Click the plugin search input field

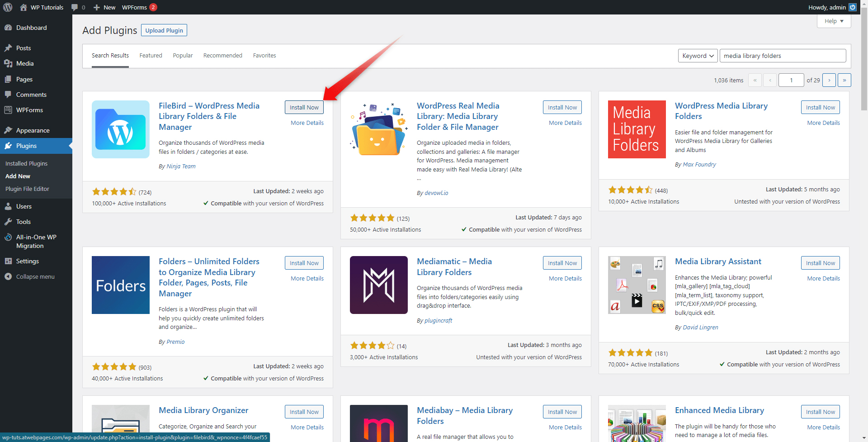(x=783, y=56)
